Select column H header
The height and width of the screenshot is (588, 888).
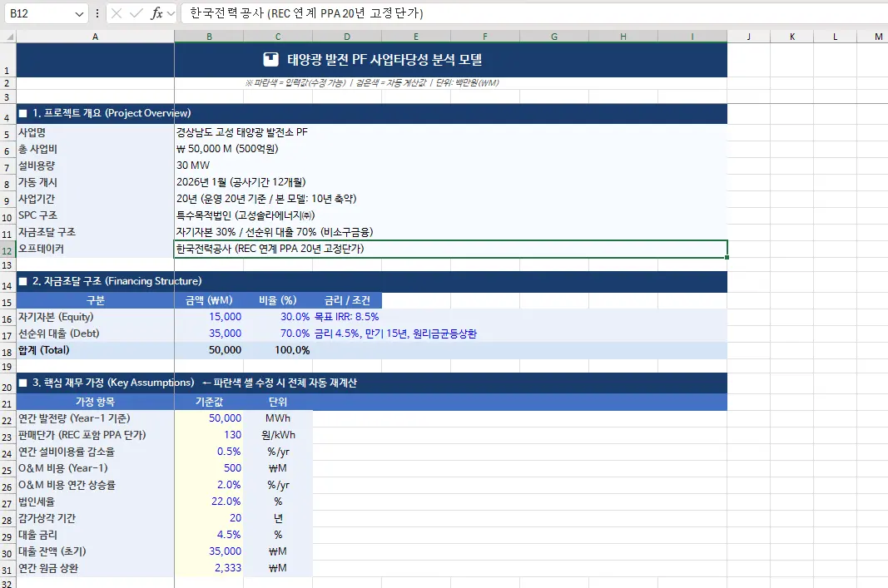(623, 36)
